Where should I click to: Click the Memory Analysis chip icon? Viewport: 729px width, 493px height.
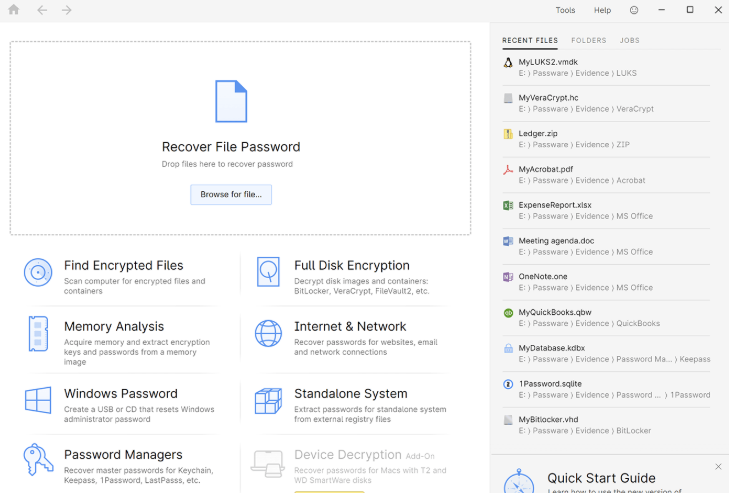[38, 333]
